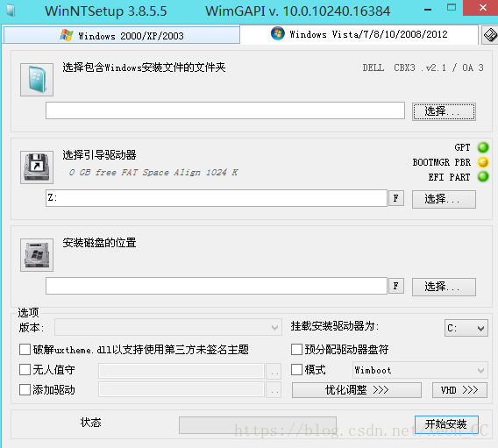Viewport: 498px width, 448px height.
Task: Click the 无人值守 answer file path field
Action: (181, 371)
